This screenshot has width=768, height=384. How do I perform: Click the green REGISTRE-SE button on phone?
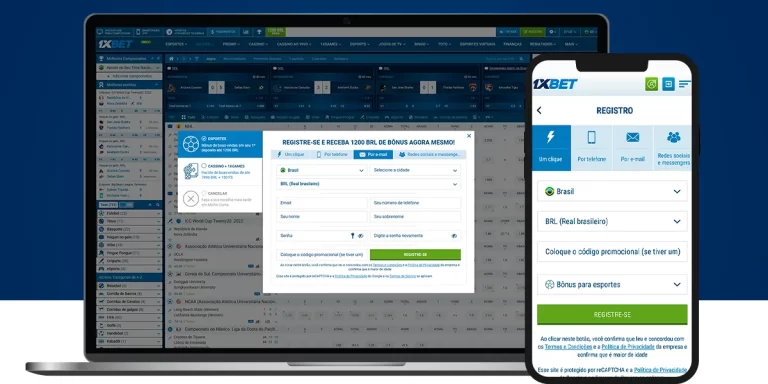click(x=612, y=314)
